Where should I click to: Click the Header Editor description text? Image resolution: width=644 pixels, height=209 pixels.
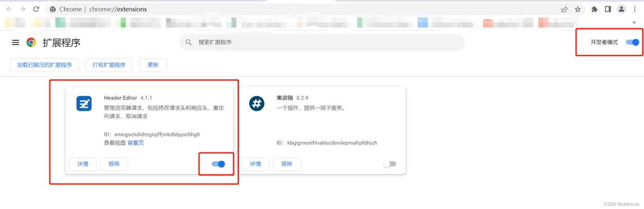click(x=164, y=112)
